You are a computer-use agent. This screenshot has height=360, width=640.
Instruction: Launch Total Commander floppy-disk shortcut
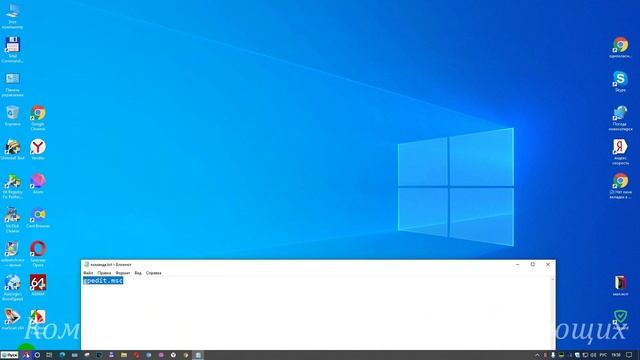[x=12, y=49]
